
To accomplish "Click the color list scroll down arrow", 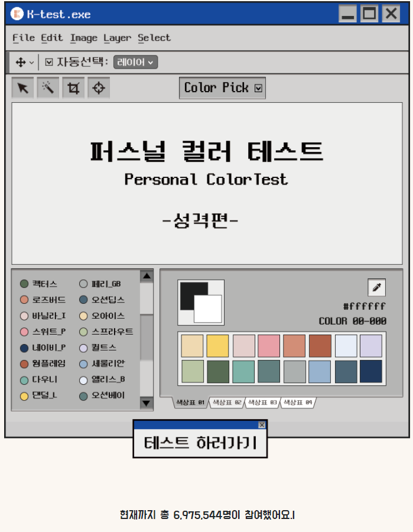I will (x=147, y=403).
